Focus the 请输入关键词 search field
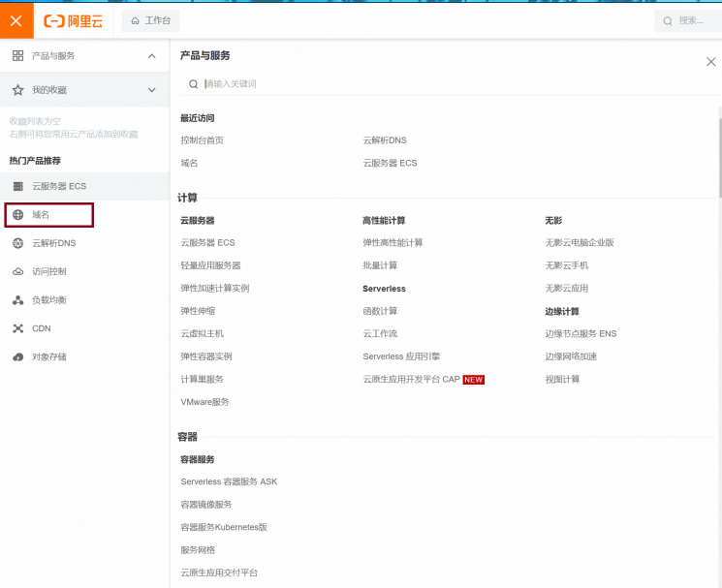The image size is (722, 588). (x=449, y=83)
